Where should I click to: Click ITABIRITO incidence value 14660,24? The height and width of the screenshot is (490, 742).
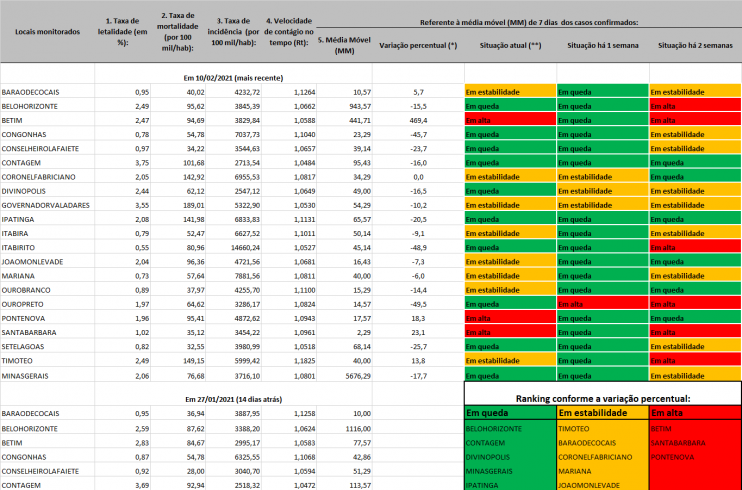(x=245, y=248)
